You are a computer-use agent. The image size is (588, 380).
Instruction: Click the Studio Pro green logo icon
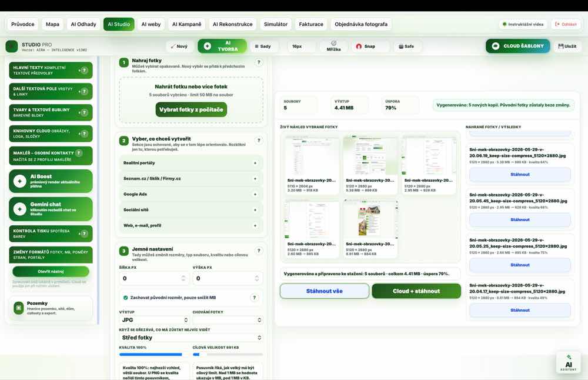[12, 46]
